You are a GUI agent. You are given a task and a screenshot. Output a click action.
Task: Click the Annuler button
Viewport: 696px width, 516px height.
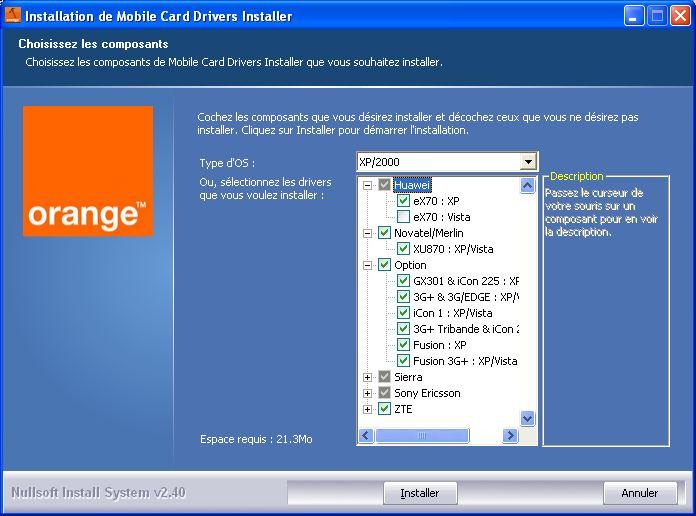640,493
